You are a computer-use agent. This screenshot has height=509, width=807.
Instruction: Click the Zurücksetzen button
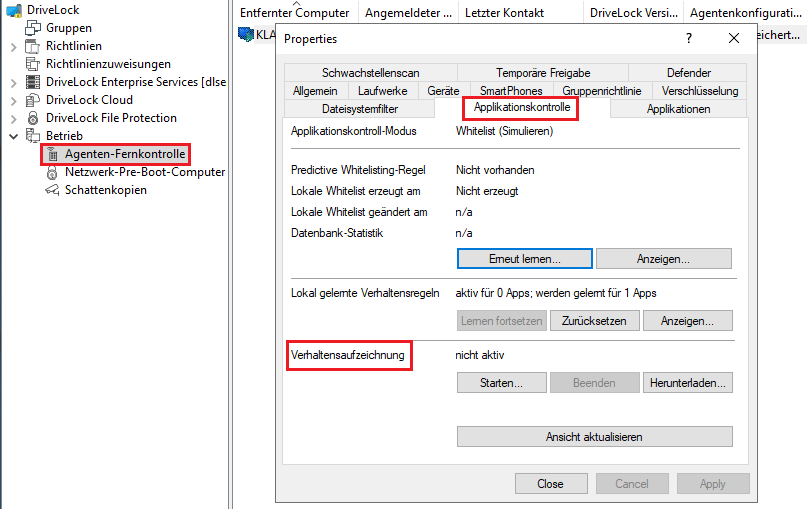pos(594,321)
